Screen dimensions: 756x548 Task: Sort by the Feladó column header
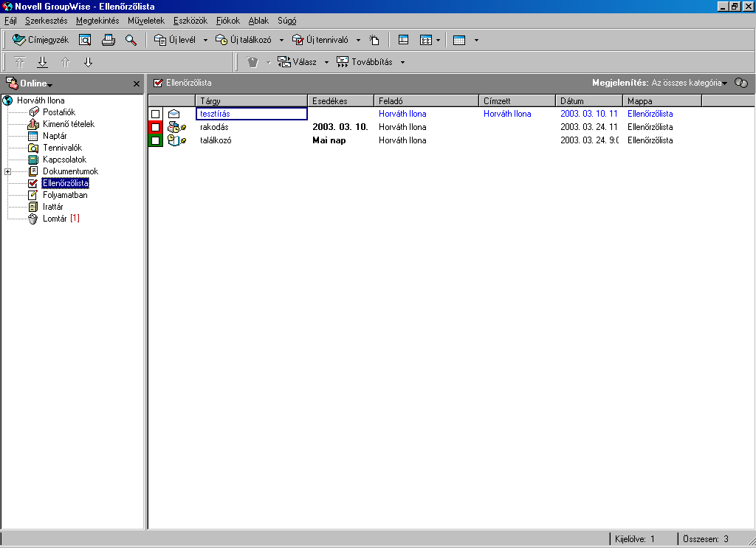pos(426,101)
